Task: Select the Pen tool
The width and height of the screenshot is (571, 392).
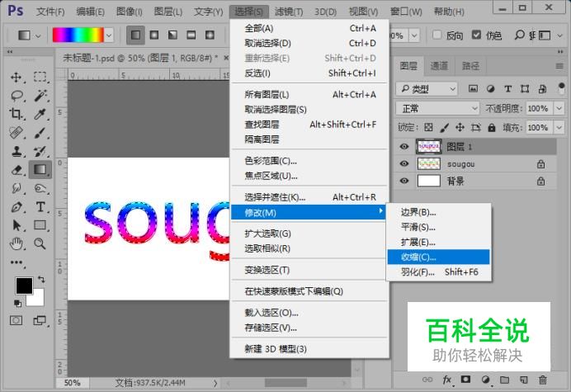Action: (x=17, y=207)
